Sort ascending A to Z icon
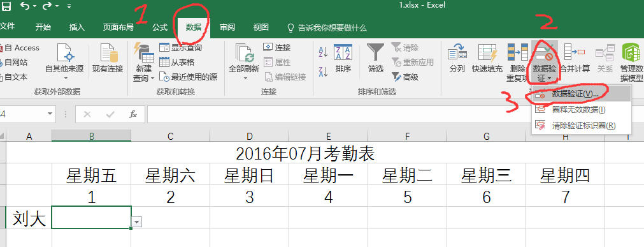Viewport: 644px width, 247px height. 323,52
